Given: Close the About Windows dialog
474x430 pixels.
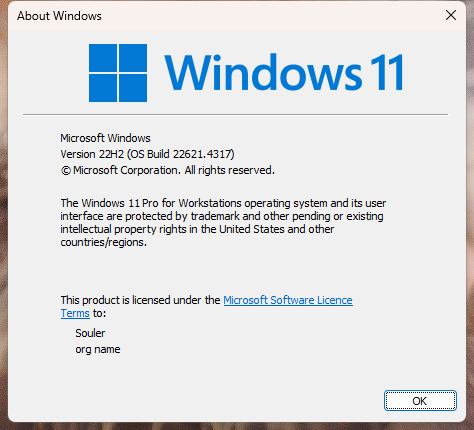Looking at the screenshot, I should 451,15.
